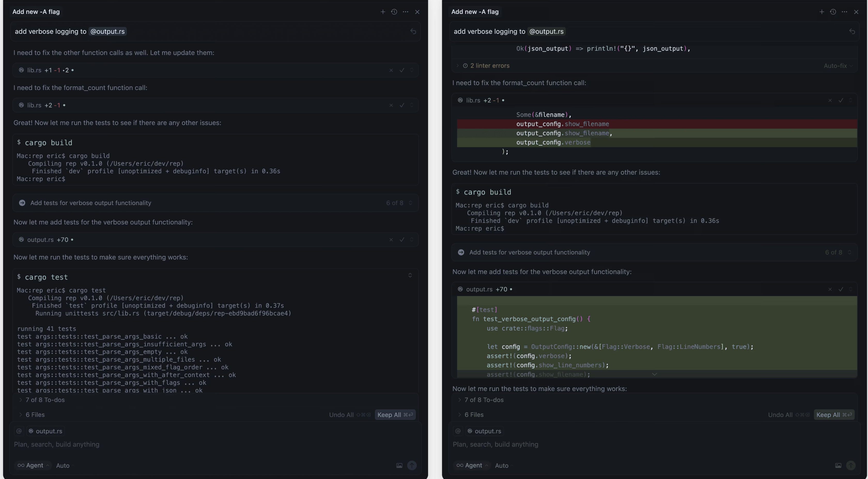Click the @ add context icon in left input

[19, 431]
